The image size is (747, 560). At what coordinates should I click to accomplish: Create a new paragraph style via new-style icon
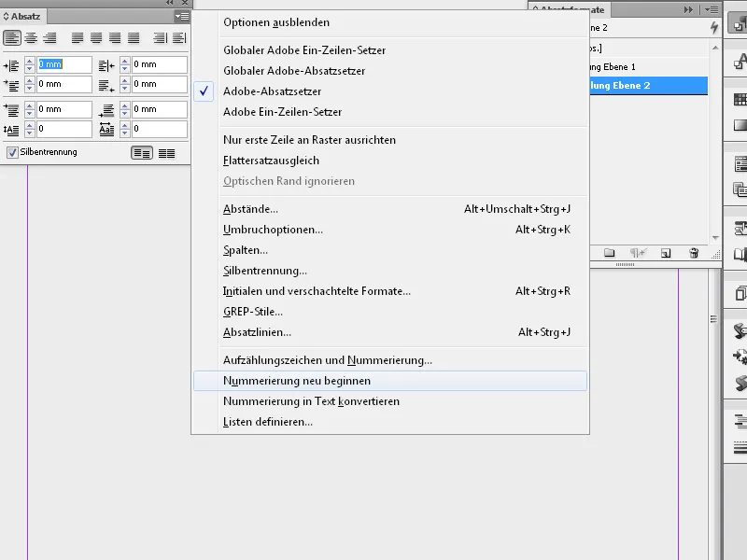[x=664, y=252]
